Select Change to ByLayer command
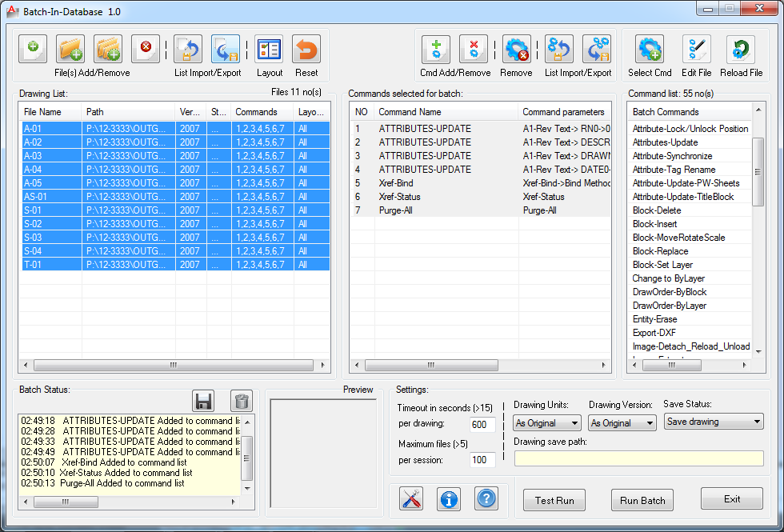This screenshot has width=784, height=532. (690, 278)
